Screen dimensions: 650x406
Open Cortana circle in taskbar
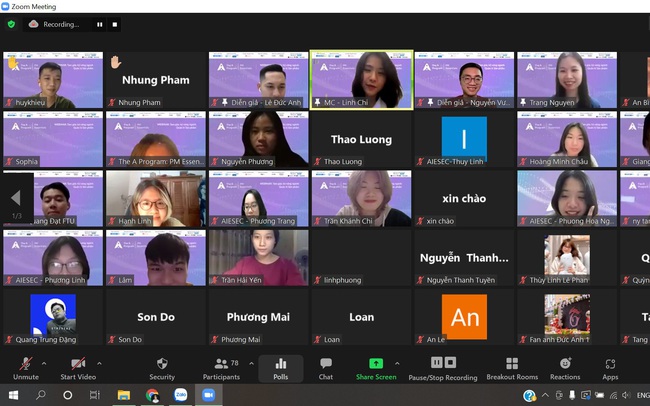68,395
